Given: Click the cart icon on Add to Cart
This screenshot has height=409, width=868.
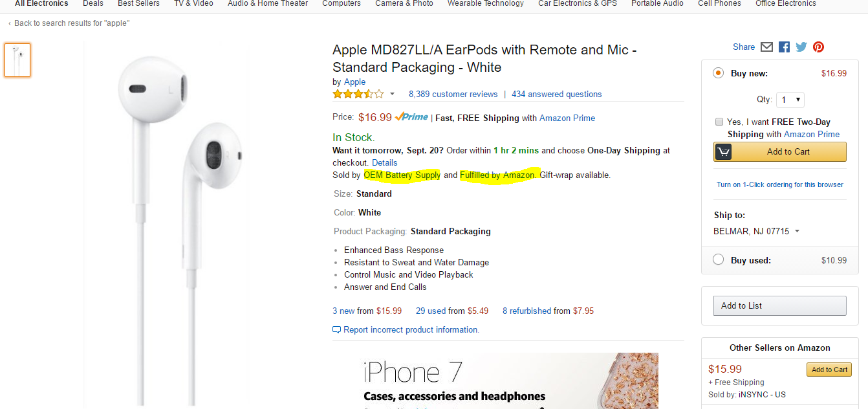Looking at the screenshot, I should tap(722, 151).
